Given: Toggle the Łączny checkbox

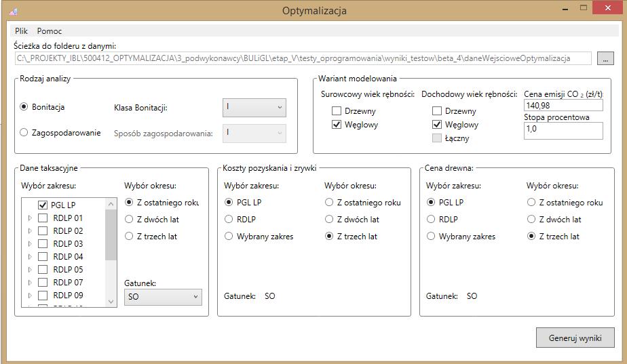Looking at the screenshot, I should (437, 138).
